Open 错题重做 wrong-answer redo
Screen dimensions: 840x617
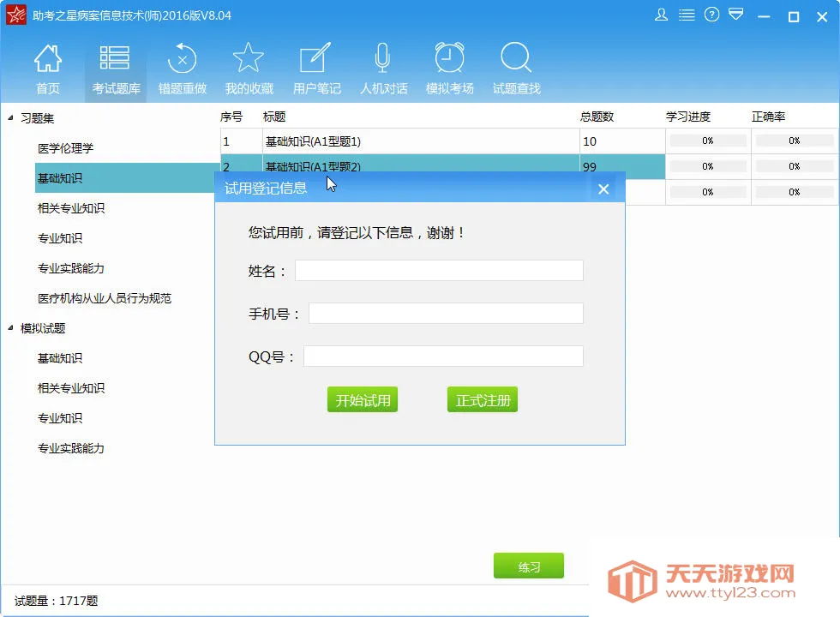[x=182, y=69]
